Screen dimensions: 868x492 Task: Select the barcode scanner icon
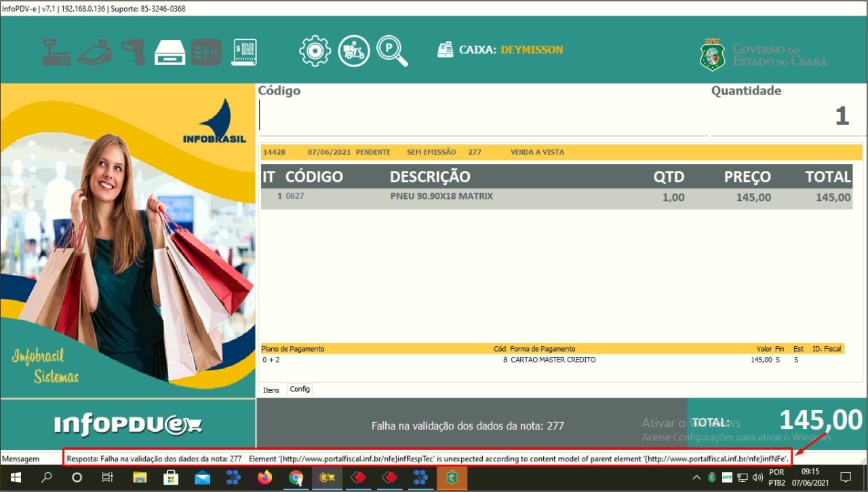pyautogui.click(x=133, y=52)
